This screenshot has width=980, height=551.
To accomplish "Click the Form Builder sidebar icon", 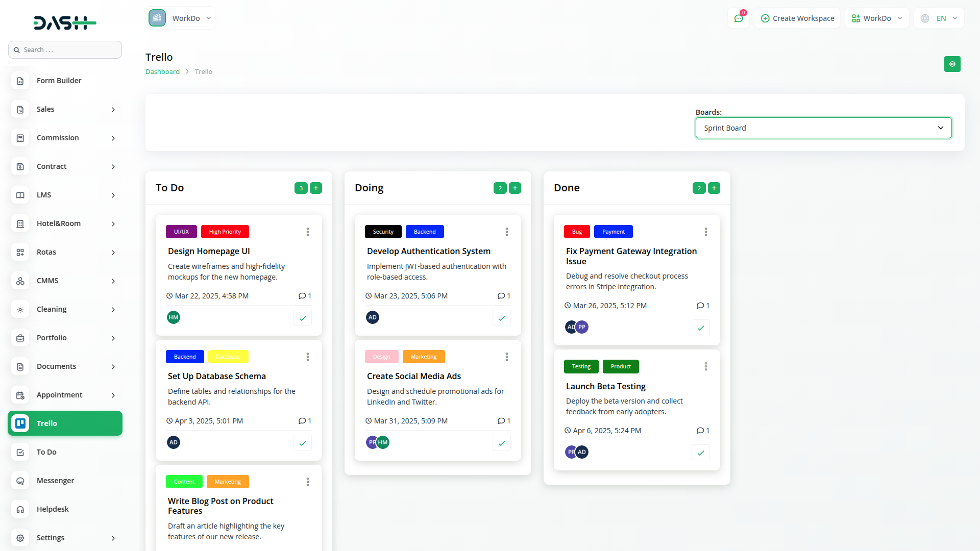I will (20, 81).
